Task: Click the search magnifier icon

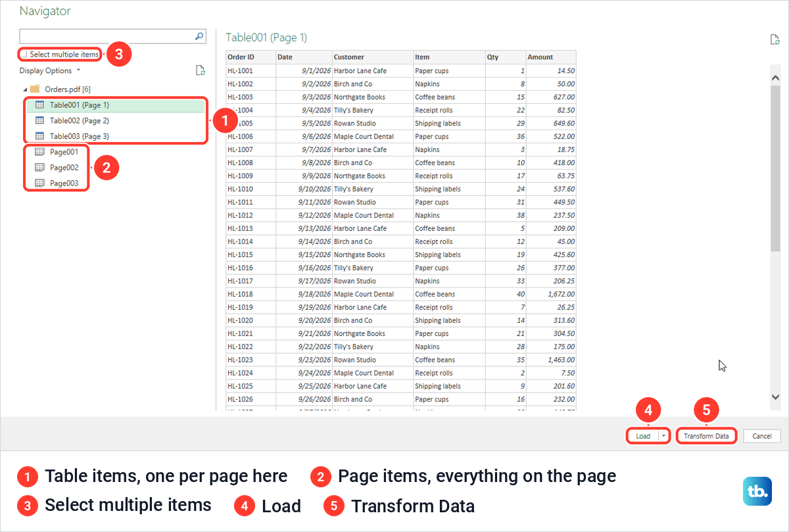Action: [x=200, y=37]
